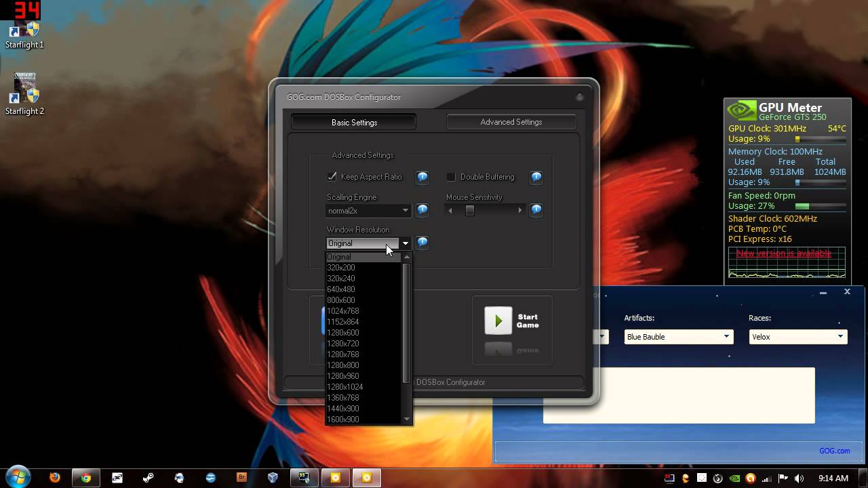Choose 1600x900 resolution
The image size is (868, 488).
[x=363, y=420]
